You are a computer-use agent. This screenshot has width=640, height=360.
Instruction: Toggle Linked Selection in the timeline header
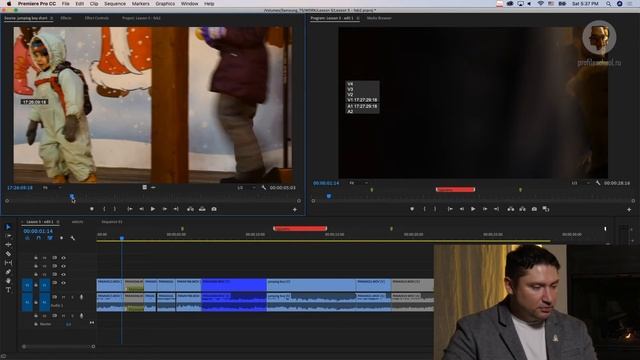pyautogui.click(x=50, y=238)
